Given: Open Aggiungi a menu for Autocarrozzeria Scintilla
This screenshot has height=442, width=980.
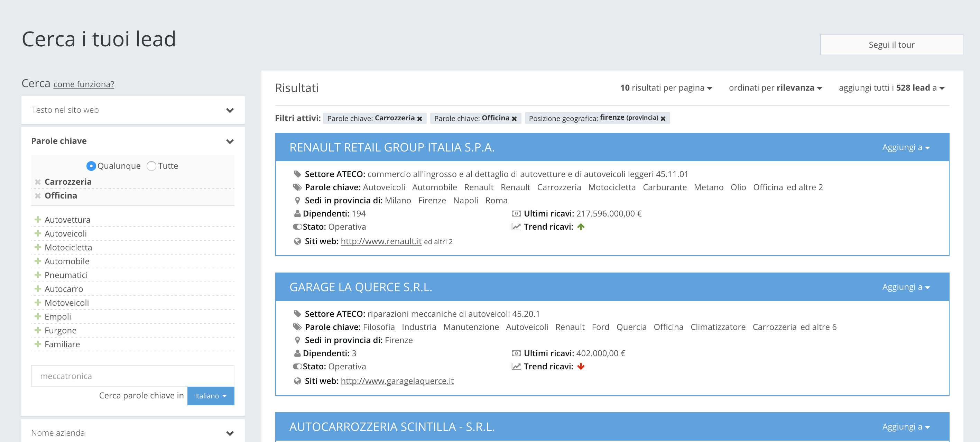Looking at the screenshot, I should point(906,426).
